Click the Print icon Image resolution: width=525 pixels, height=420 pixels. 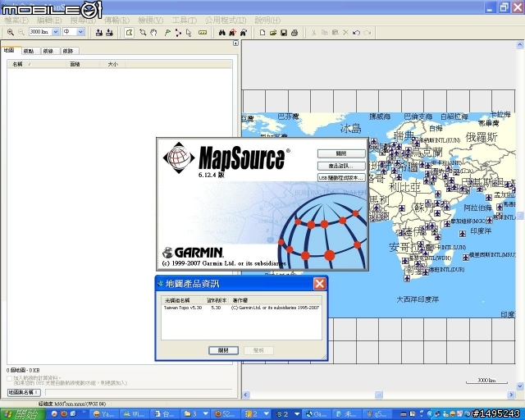(x=294, y=32)
